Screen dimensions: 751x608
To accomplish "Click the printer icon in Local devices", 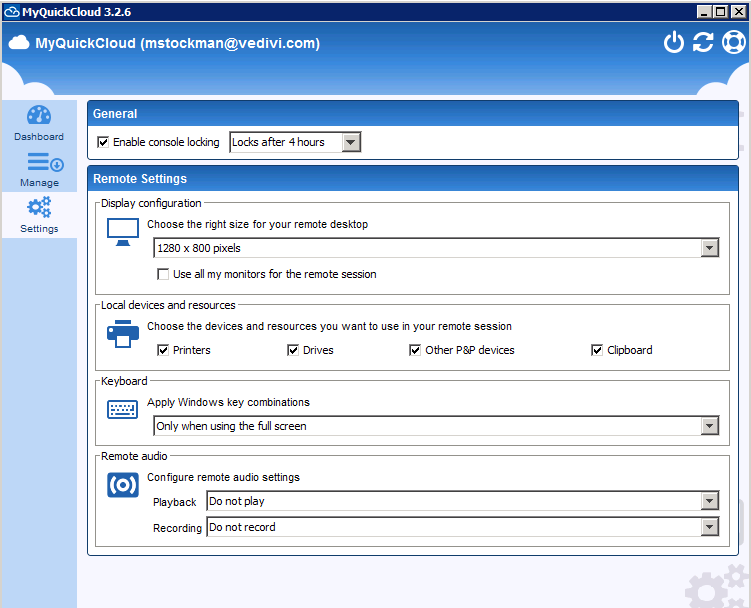I will tap(123, 334).
